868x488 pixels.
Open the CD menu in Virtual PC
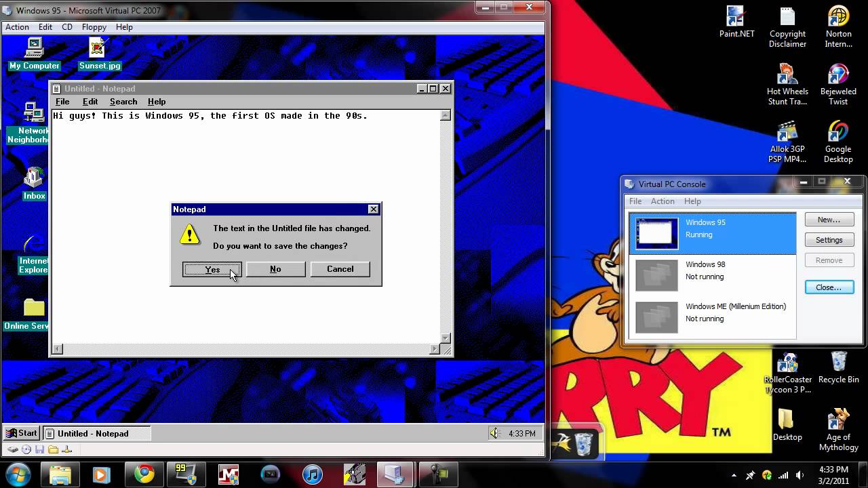(x=67, y=27)
